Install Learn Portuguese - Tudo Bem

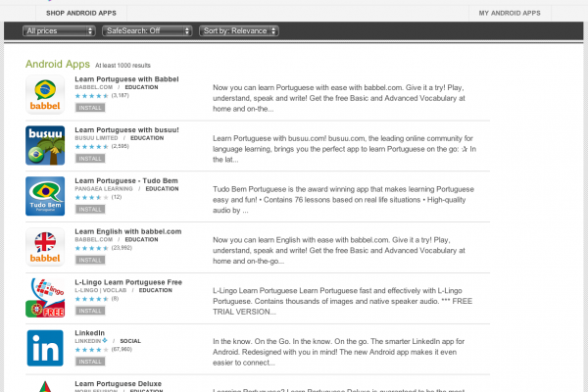[90, 210]
